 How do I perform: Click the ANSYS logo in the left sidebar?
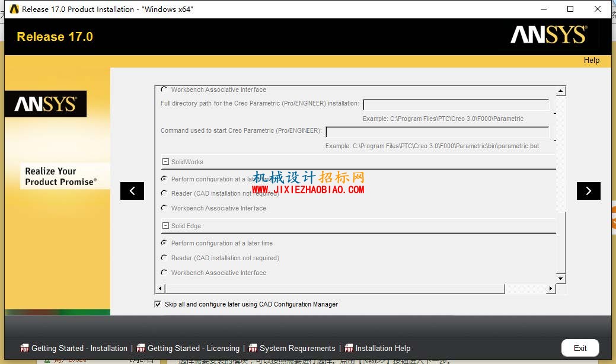click(46, 104)
